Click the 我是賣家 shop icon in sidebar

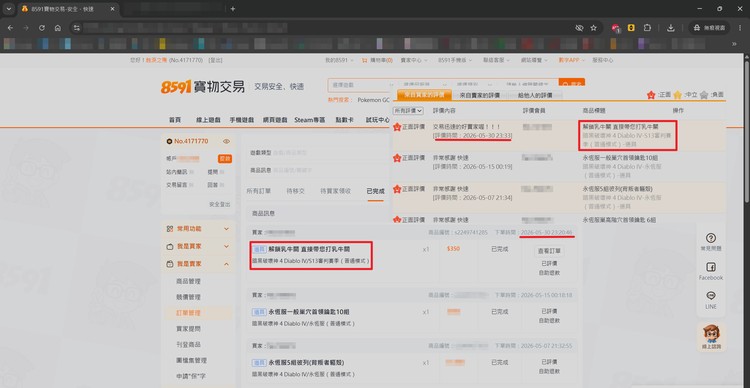tap(169, 264)
